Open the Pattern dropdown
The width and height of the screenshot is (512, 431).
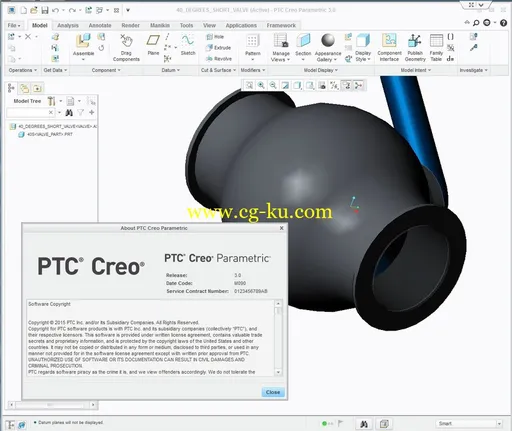[x=253, y=60]
